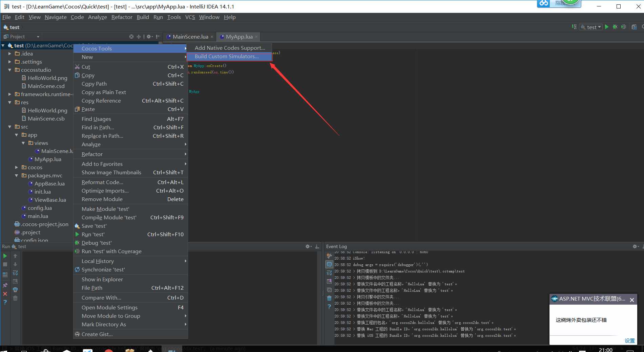Open Project Structure icon in main toolbar

tap(634, 27)
